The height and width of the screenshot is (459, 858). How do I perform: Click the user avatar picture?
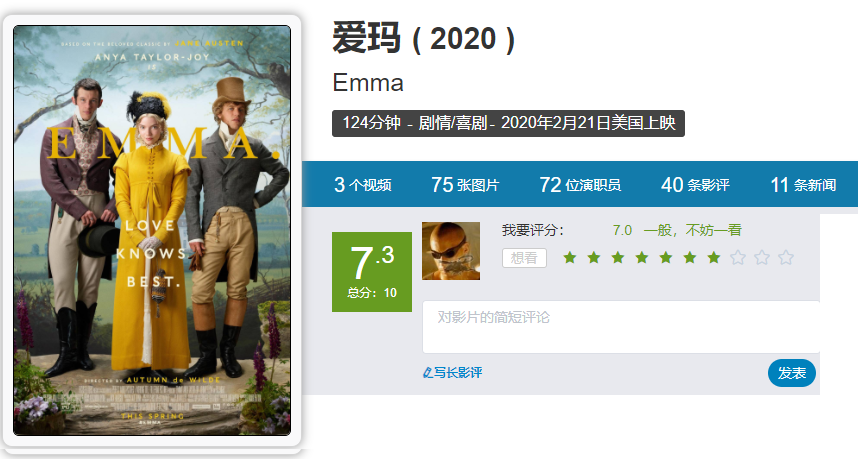tap(451, 251)
